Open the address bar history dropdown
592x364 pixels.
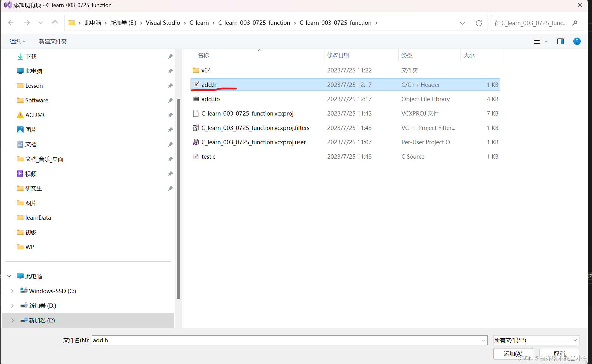(x=462, y=23)
